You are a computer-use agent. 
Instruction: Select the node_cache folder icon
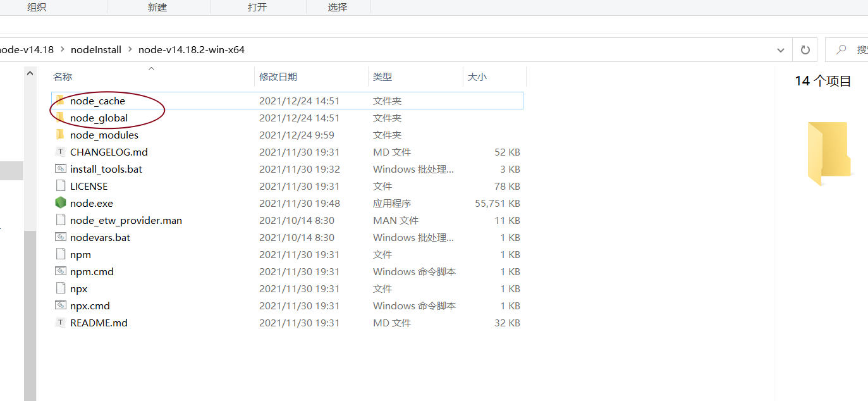(60, 101)
